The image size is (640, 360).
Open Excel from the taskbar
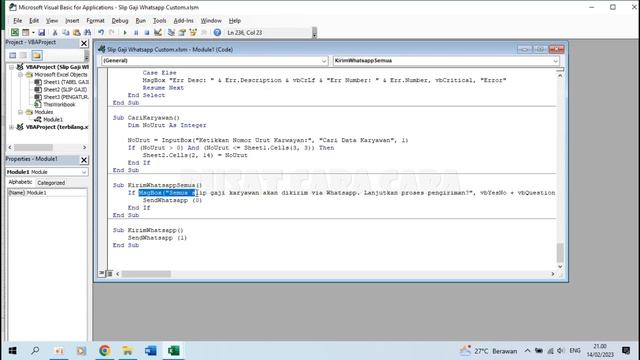coord(173,351)
